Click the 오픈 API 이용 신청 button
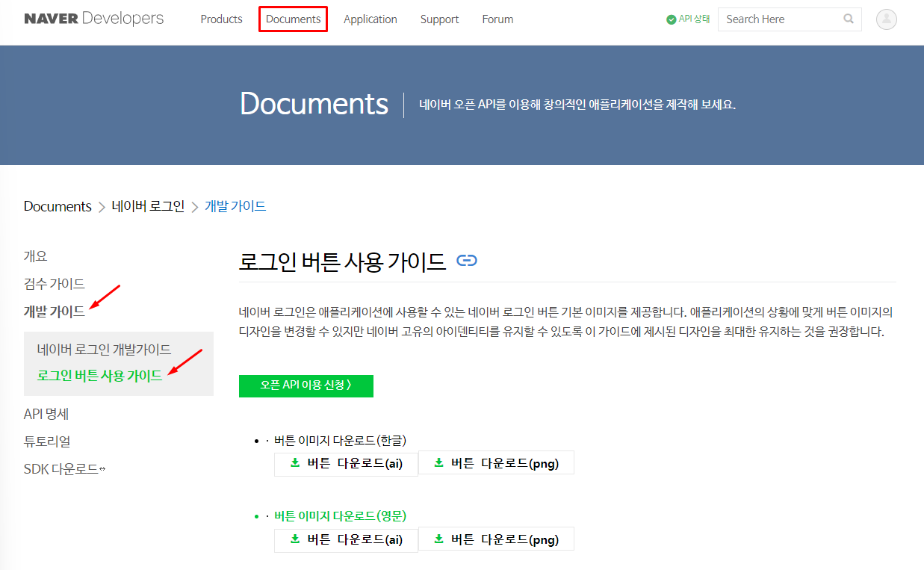The image size is (924, 570). click(x=306, y=385)
